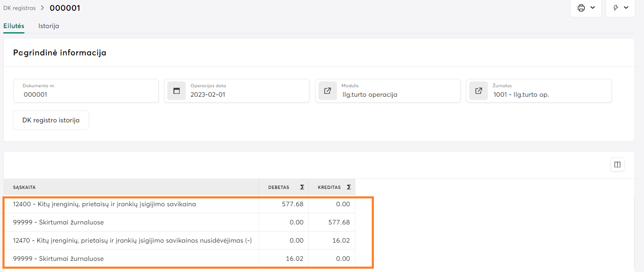Click the sum icon in Debetas header
The image size is (644, 272).
[x=302, y=187]
